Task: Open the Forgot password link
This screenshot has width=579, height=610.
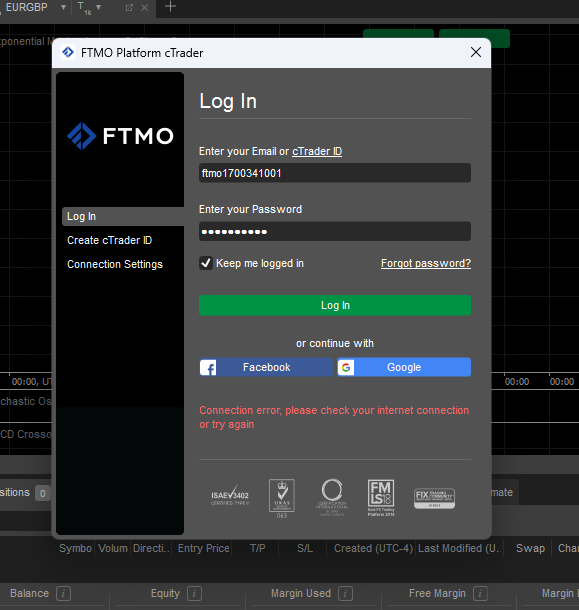Action: coord(426,263)
